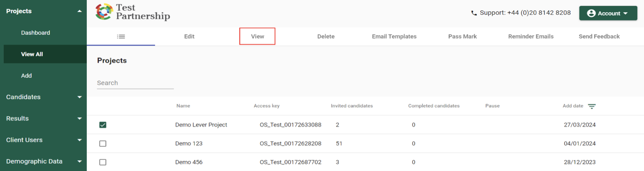Open the Reminder Emails tab
This screenshot has width=644, height=171.
tap(531, 36)
